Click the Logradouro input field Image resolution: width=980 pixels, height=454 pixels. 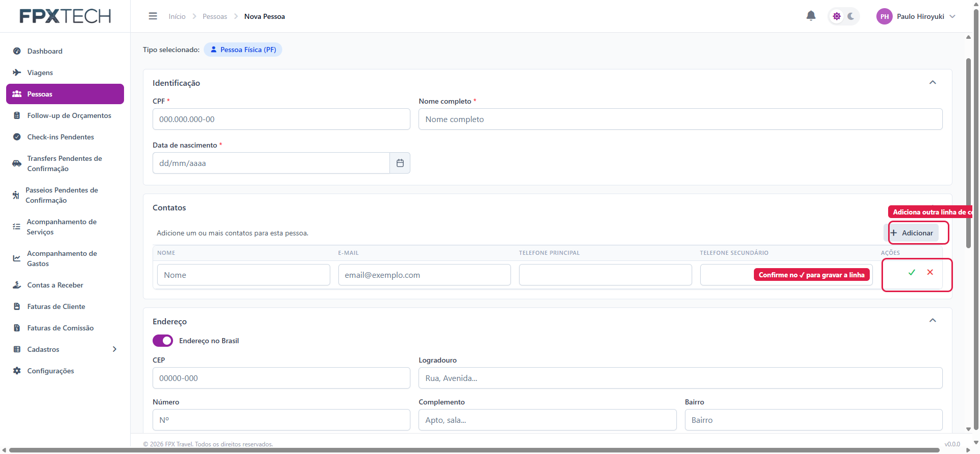pos(680,378)
